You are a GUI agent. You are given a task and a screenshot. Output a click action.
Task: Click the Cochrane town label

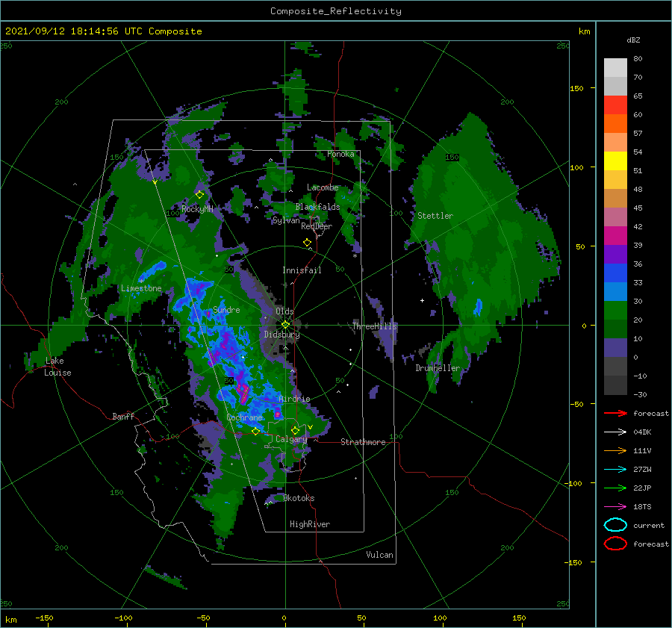tap(244, 417)
